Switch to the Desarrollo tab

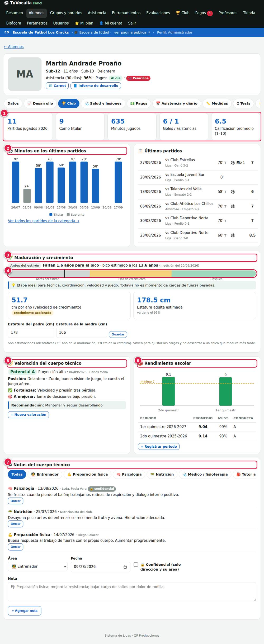(40, 103)
